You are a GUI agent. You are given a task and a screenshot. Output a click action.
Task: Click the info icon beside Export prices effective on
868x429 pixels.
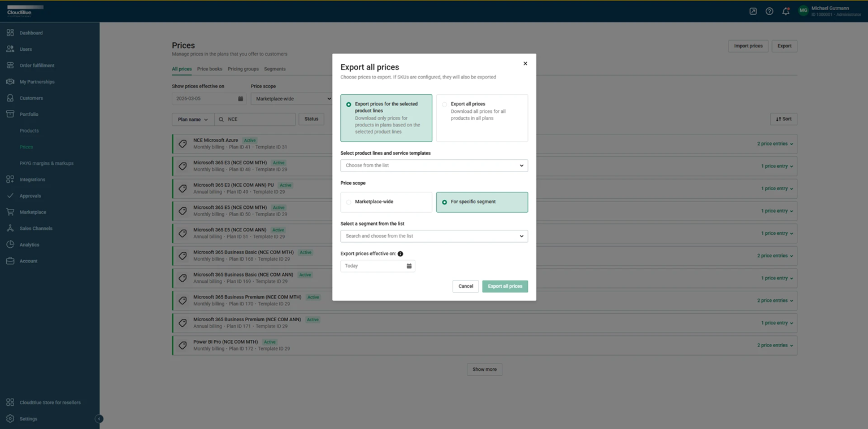(400, 254)
